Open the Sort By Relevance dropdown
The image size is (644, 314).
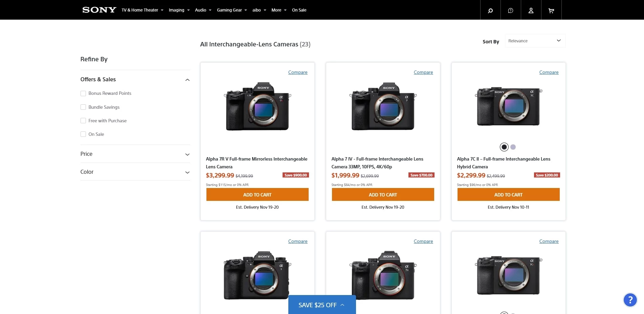[x=535, y=41]
